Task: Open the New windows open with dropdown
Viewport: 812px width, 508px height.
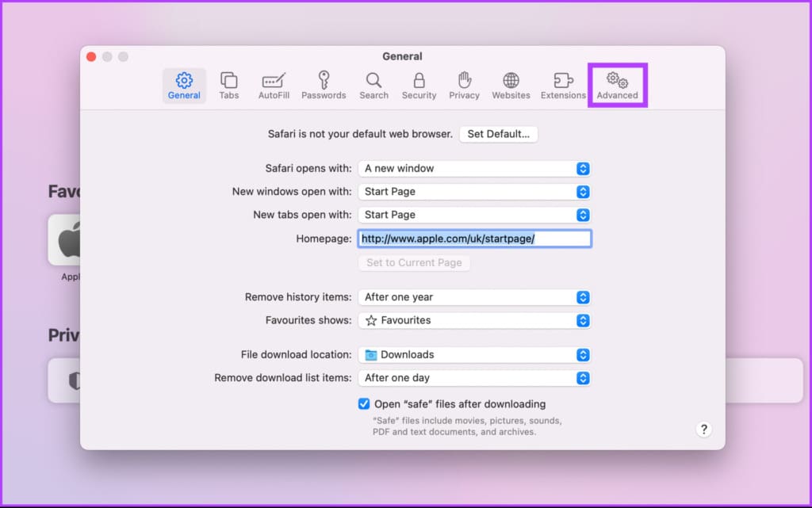Action: (474, 192)
